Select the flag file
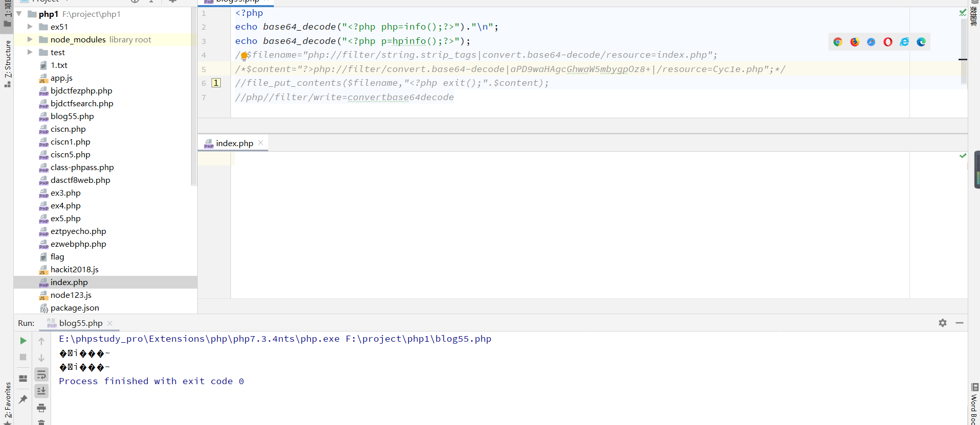Image resolution: width=980 pixels, height=425 pixels. (x=57, y=256)
